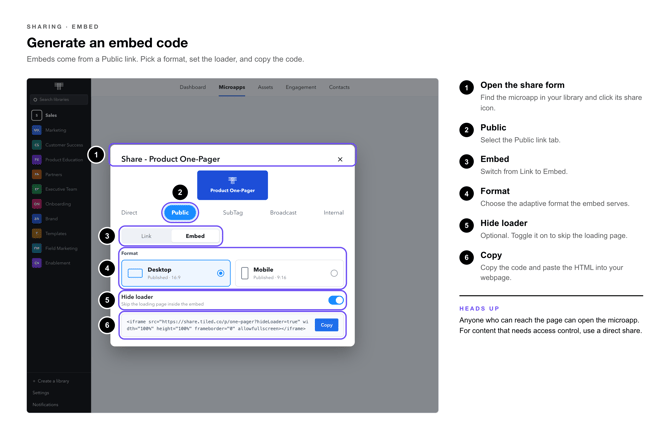Select the Enablement library icon
Screen dimensions: 670x430
[37, 263]
